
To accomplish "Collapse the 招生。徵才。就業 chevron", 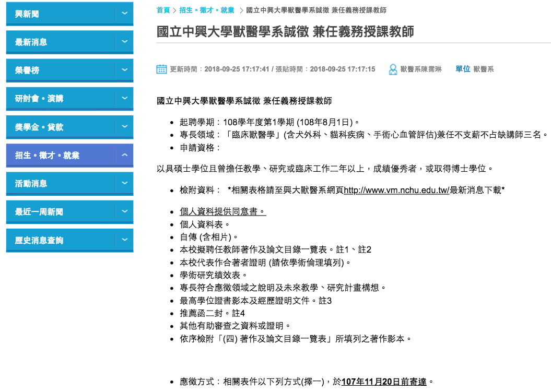I will click(124, 155).
